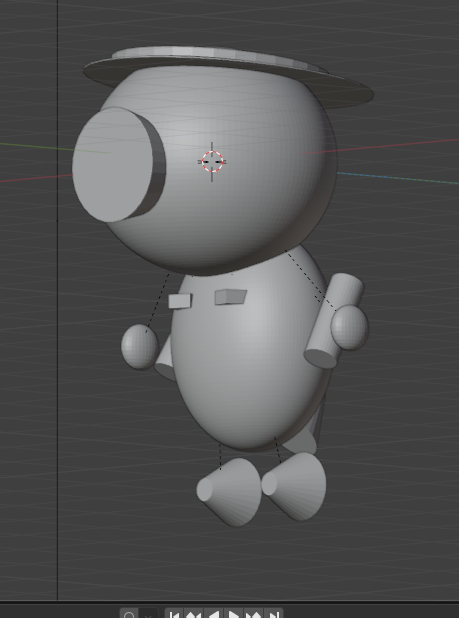Jump to the next keyframe
This screenshot has width=459, height=618.
click(x=253, y=614)
